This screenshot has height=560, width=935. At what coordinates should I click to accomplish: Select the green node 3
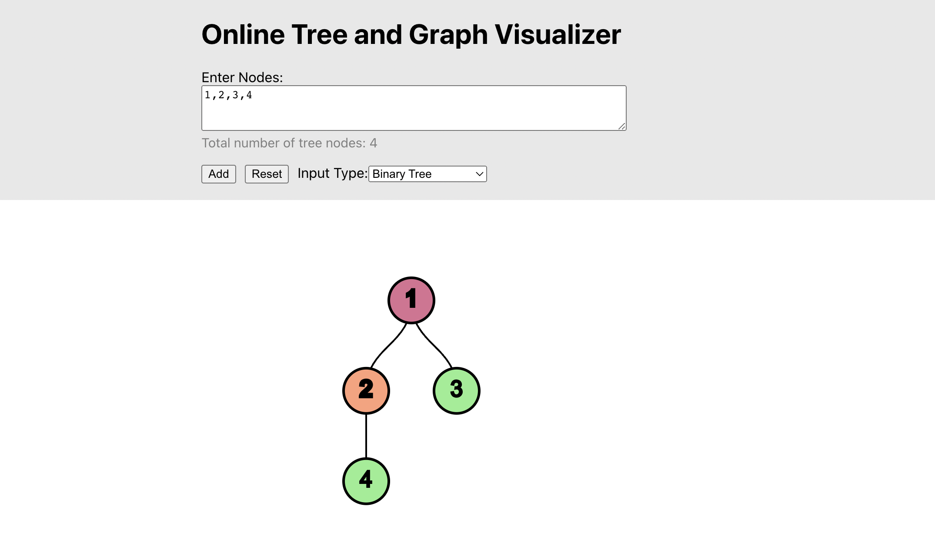457,390
